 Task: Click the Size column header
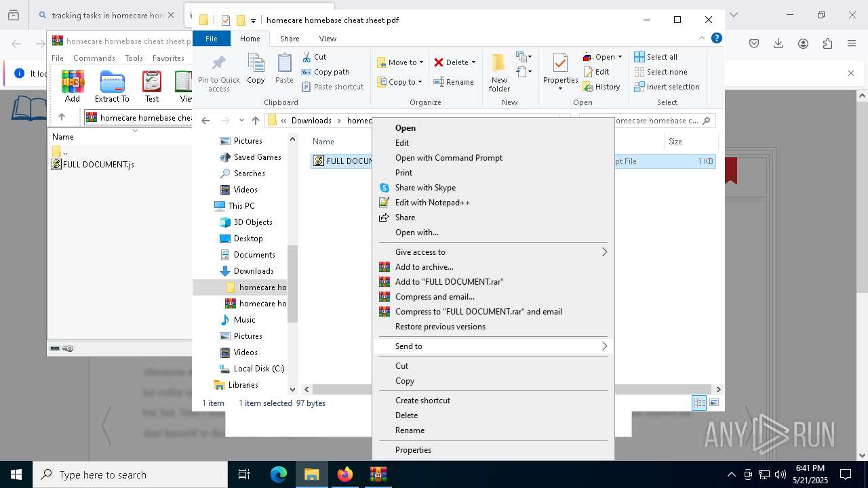click(691, 142)
